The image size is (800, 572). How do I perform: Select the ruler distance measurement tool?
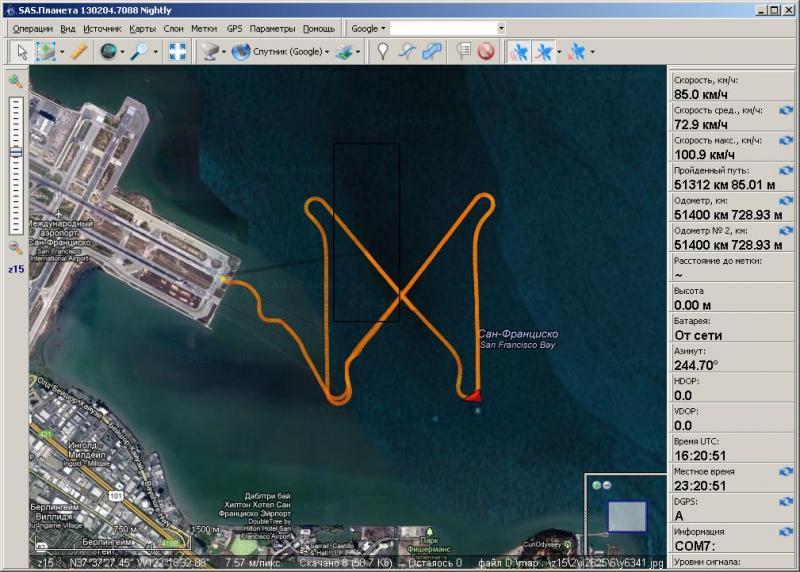(79, 51)
